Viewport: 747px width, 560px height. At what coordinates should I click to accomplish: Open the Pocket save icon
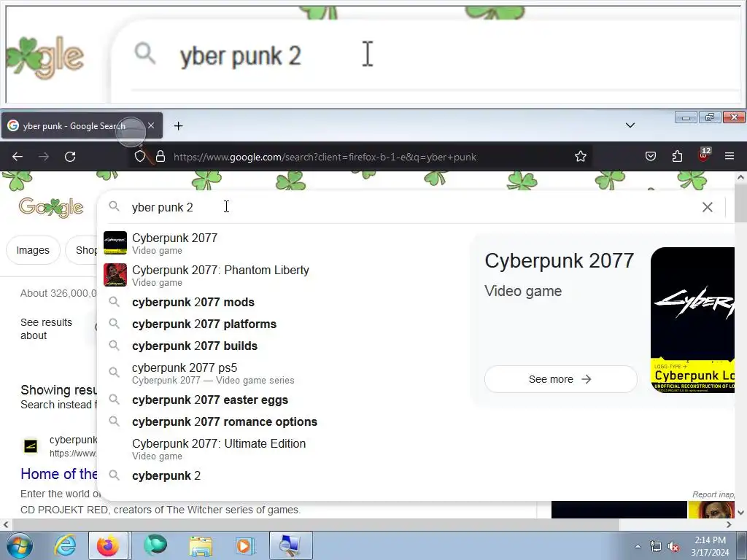(651, 156)
